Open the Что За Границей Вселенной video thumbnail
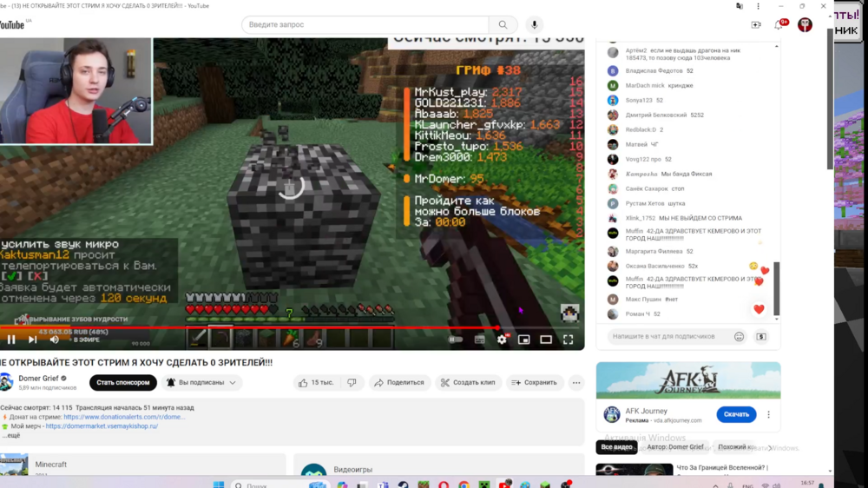The width and height of the screenshot is (868, 488). (635, 470)
